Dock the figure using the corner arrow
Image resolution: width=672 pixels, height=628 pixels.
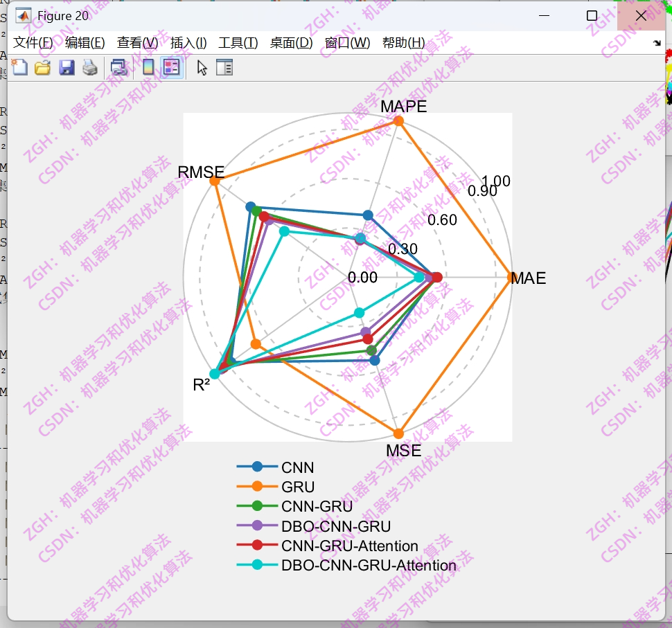pyautogui.click(x=657, y=43)
